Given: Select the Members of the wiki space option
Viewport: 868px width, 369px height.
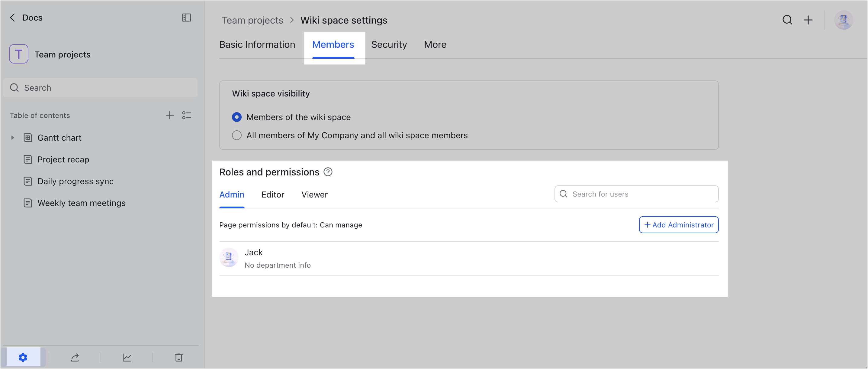Looking at the screenshot, I should [x=237, y=117].
